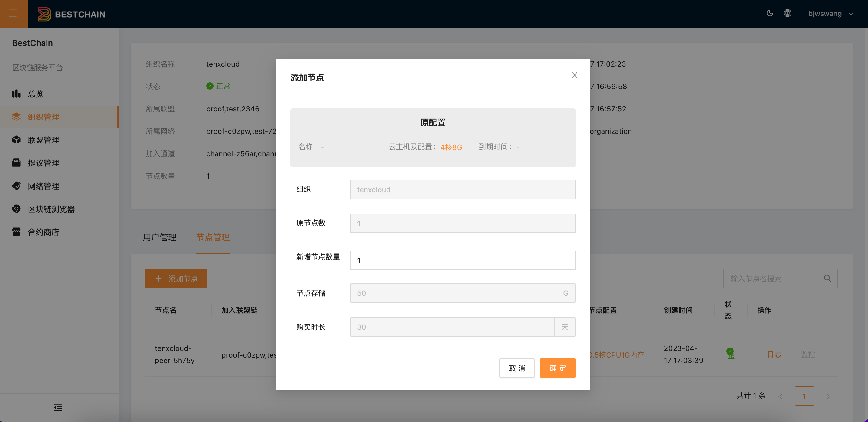Switch to 节点管理 tab
868x422 pixels.
click(213, 237)
